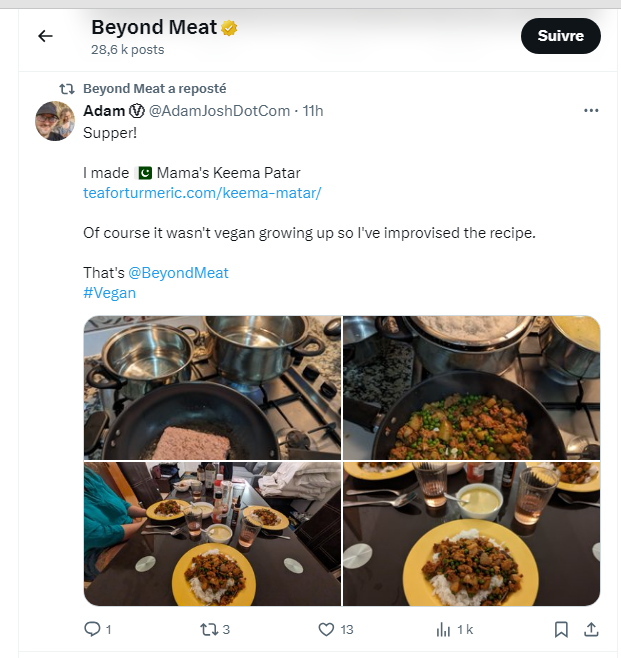
Task: Open the cooked keema with peas photo
Action: tap(471, 388)
